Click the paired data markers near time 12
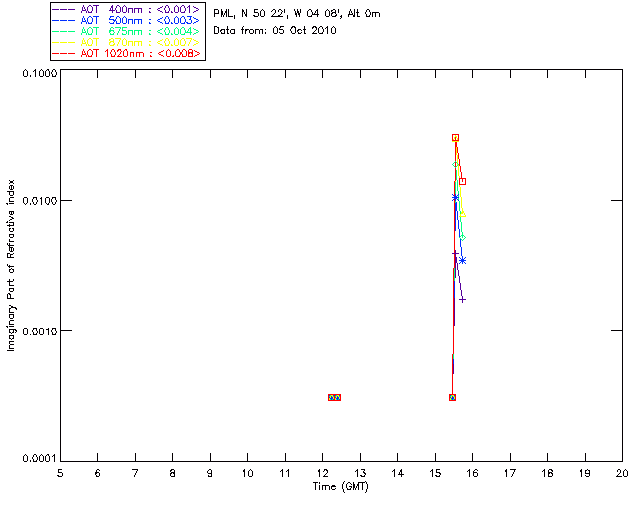 click(334, 397)
